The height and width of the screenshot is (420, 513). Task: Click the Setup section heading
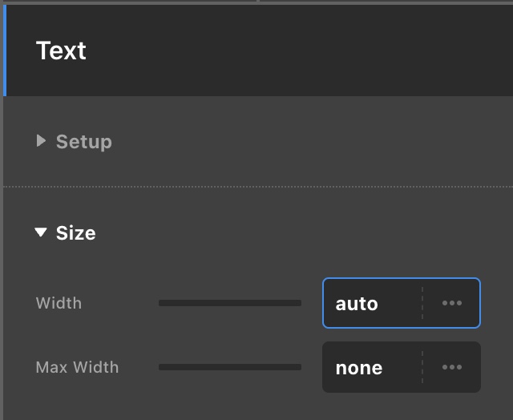tap(83, 142)
